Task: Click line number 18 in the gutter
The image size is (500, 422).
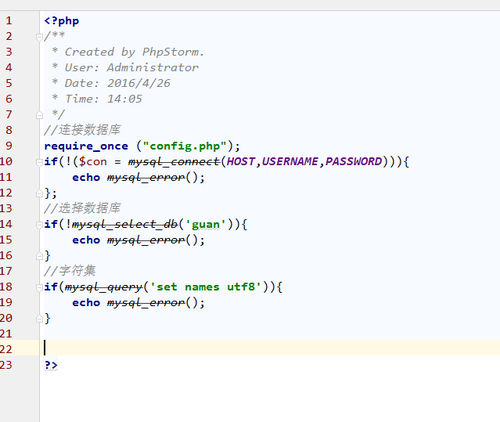Action: point(6,287)
